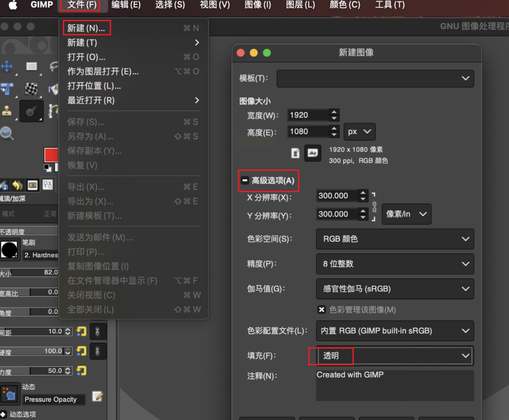Open the 图像 (I) menu
Viewport: 509px width, 420px height.
coord(258,5)
